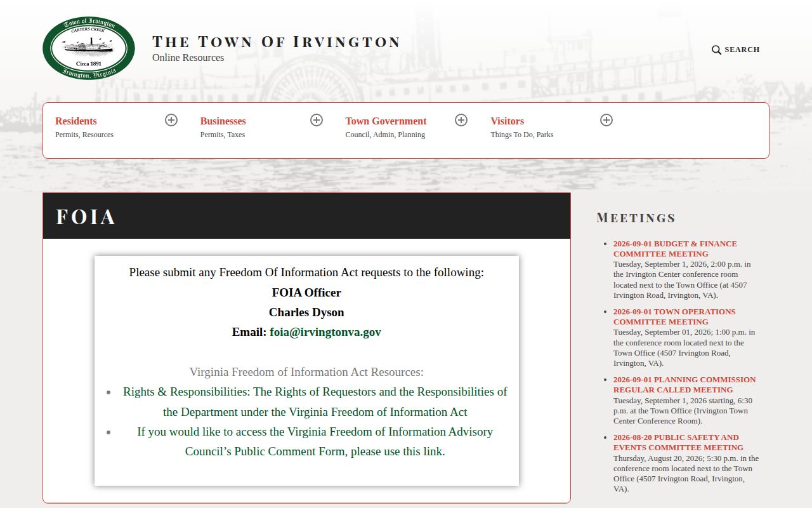Open the Residents menu item

76,121
